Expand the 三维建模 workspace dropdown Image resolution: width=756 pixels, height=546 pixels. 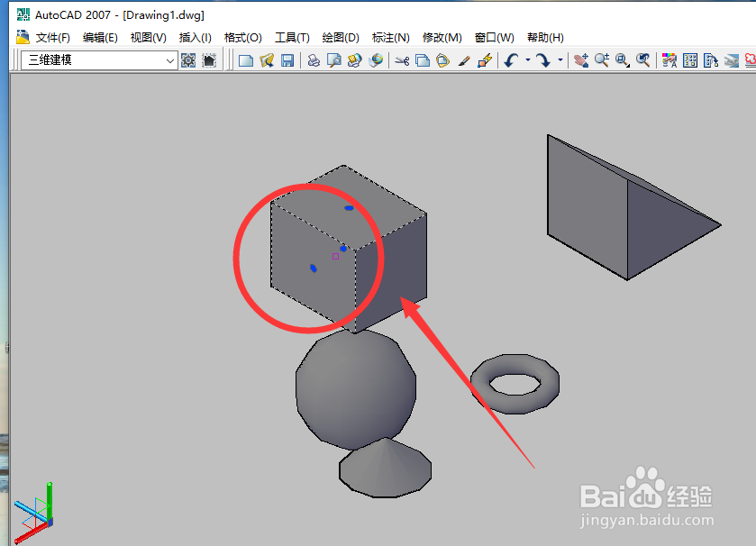(x=169, y=60)
